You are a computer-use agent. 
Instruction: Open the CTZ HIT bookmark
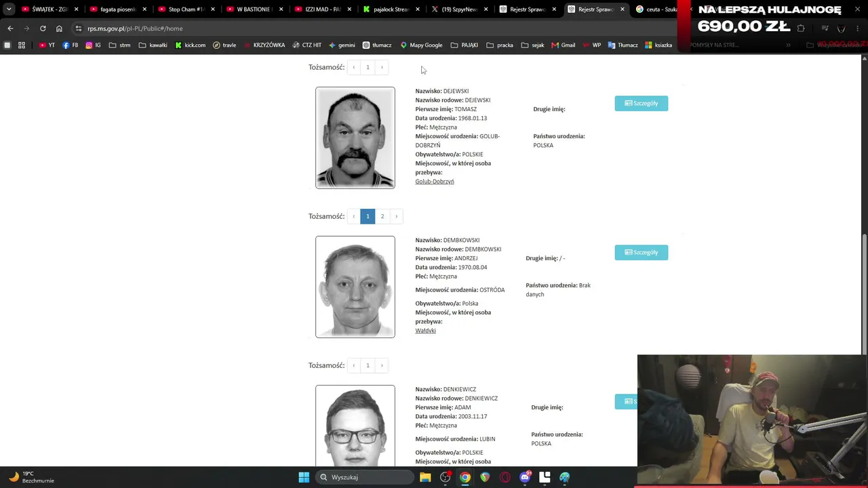click(307, 45)
